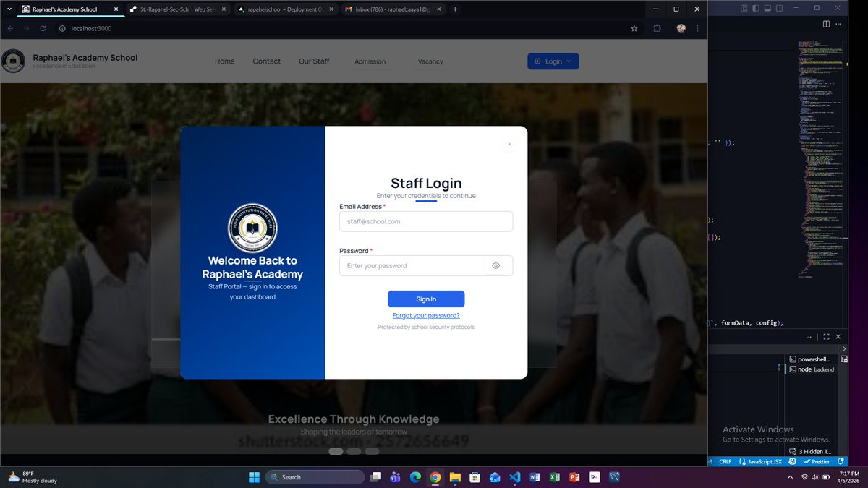Viewport: 868px width, 488px height.
Task: Bookmark this page with the star icon
Action: coord(634,28)
